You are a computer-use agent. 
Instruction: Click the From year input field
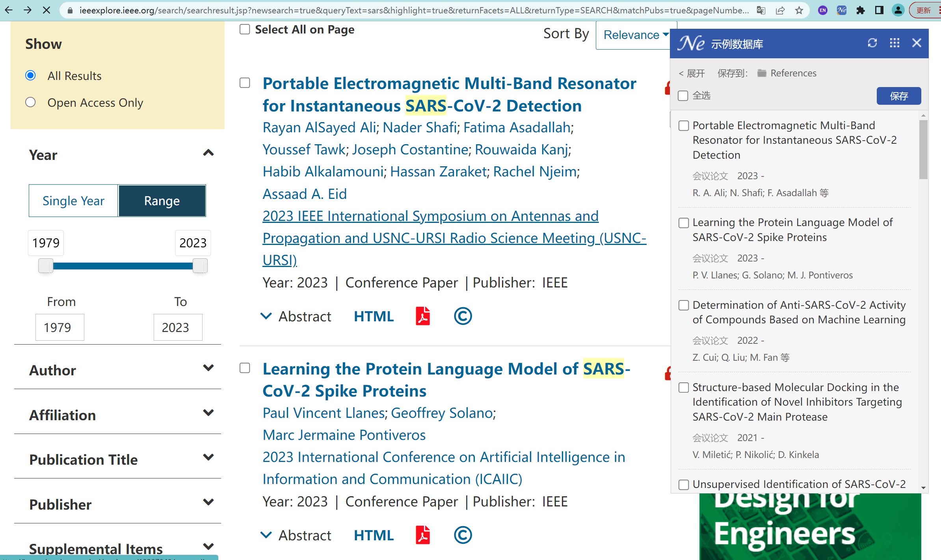[60, 327]
